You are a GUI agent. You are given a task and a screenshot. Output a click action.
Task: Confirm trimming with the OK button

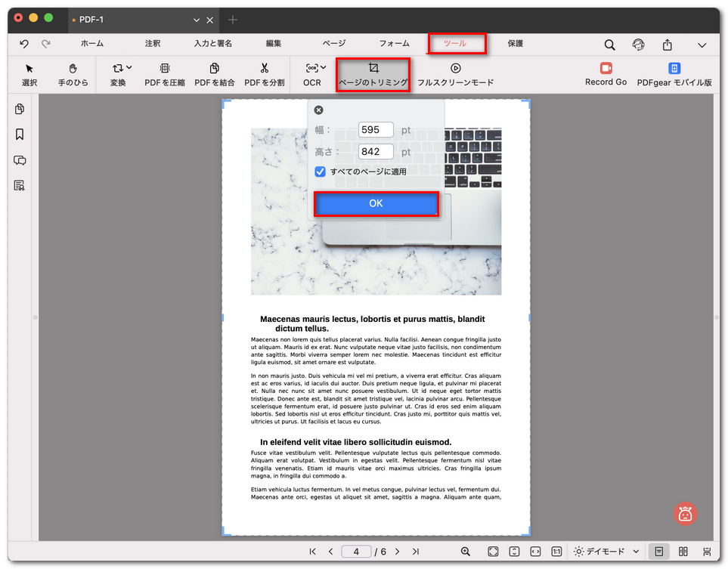(376, 203)
